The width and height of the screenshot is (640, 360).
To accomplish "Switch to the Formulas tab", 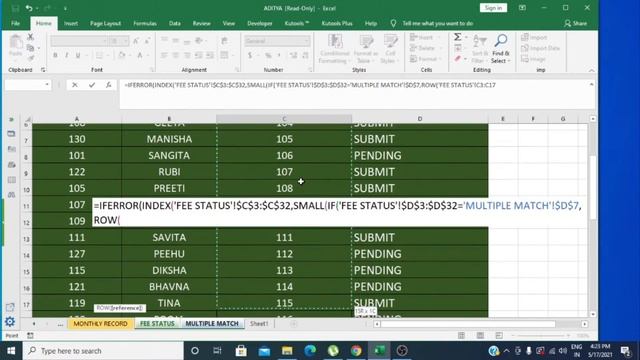I will (x=145, y=23).
